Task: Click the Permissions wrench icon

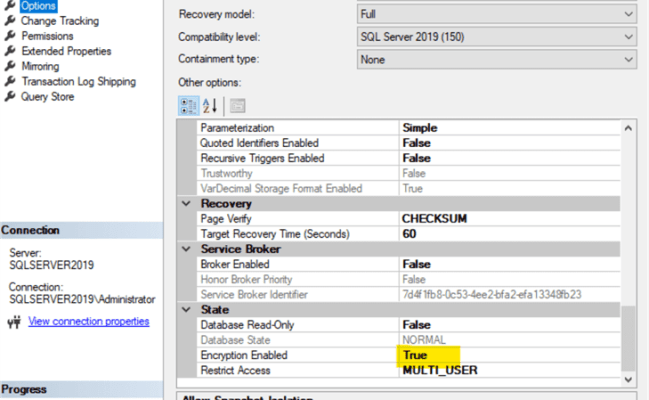Action: tap(10, 36)
